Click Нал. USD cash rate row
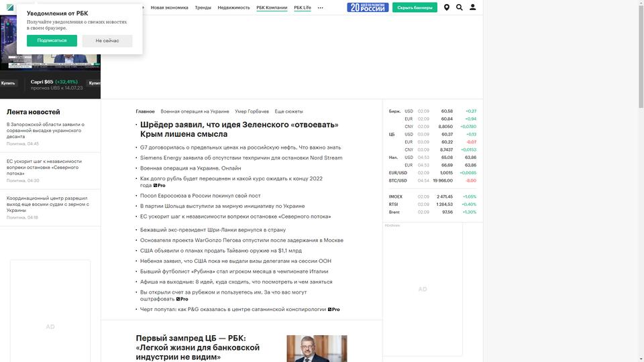Screen dimensions: 644x362 433,158
